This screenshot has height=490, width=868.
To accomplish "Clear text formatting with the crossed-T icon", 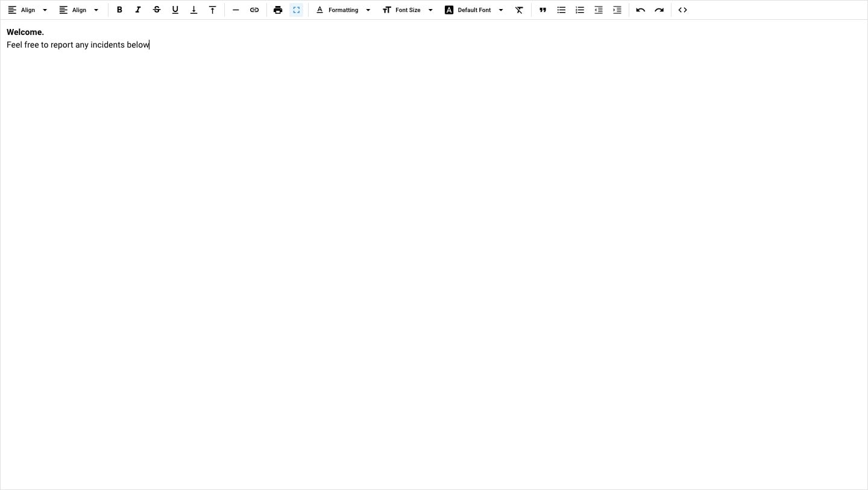I will [x=519, y=10].
